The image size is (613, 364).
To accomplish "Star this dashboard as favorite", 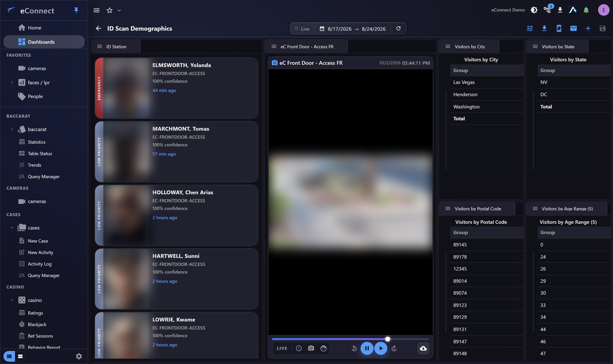I will [x=110, y=10].
